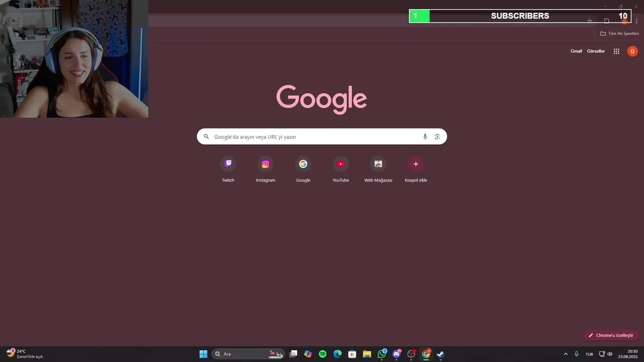Image resolution: width=644 pixels, height=362 pixels.
Task: Open the network tray icon
Action: [x=602, y=354]
